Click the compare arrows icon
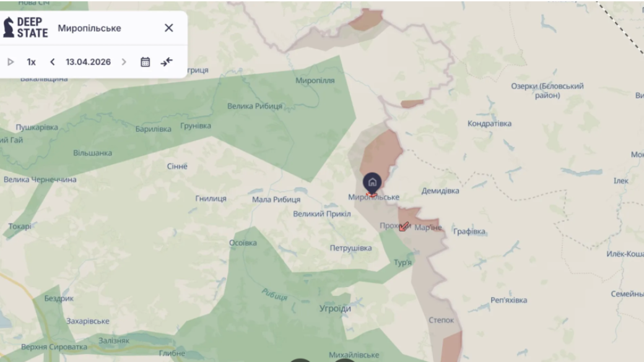 click(x=167, y=62)
